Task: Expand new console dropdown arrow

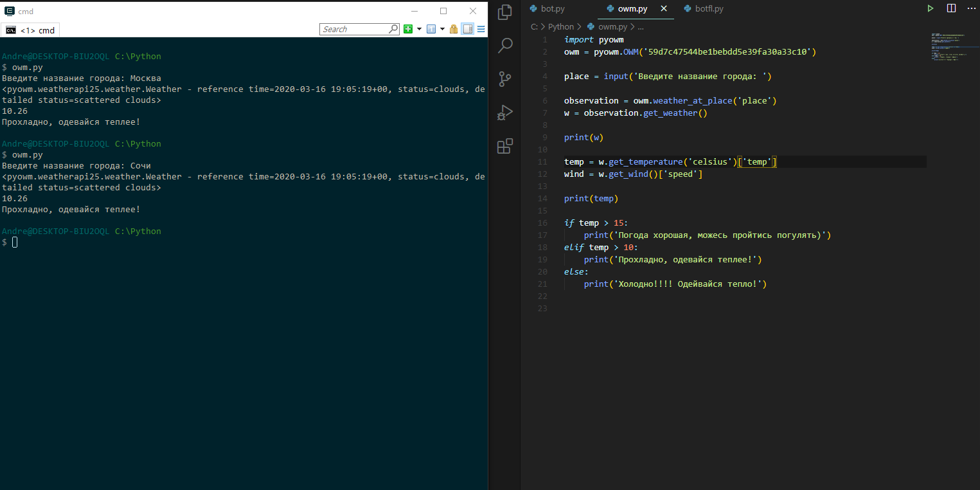Action: coord(419,29)
